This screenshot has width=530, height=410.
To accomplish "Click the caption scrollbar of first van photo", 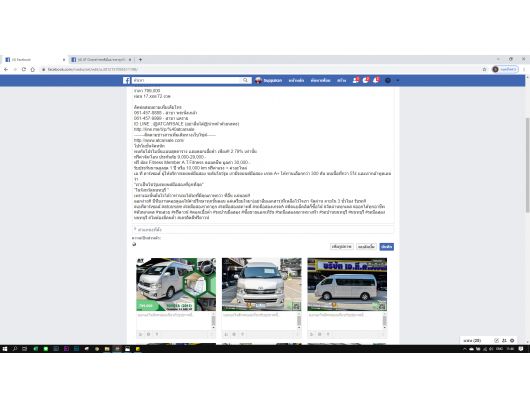I will click(x=213, y=321).
